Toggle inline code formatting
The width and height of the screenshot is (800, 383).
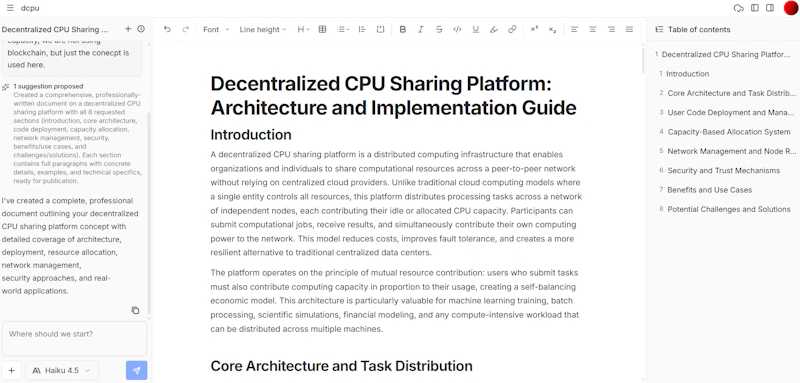click(458, 30)
